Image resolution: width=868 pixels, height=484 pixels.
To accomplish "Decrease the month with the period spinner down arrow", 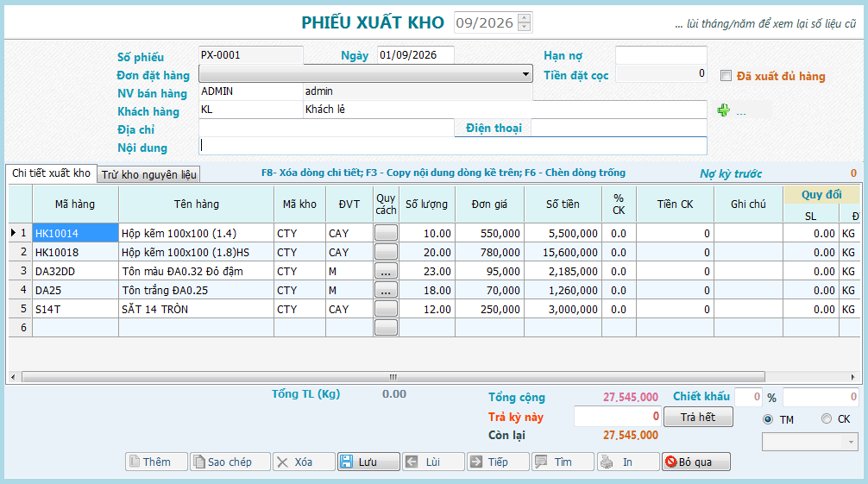I will point(525,27).
